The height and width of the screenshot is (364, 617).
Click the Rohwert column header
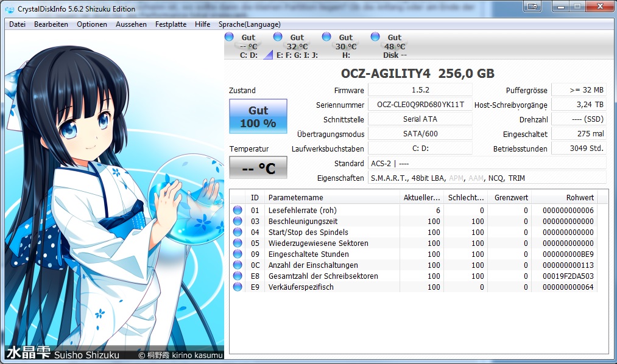pos(565,197)
